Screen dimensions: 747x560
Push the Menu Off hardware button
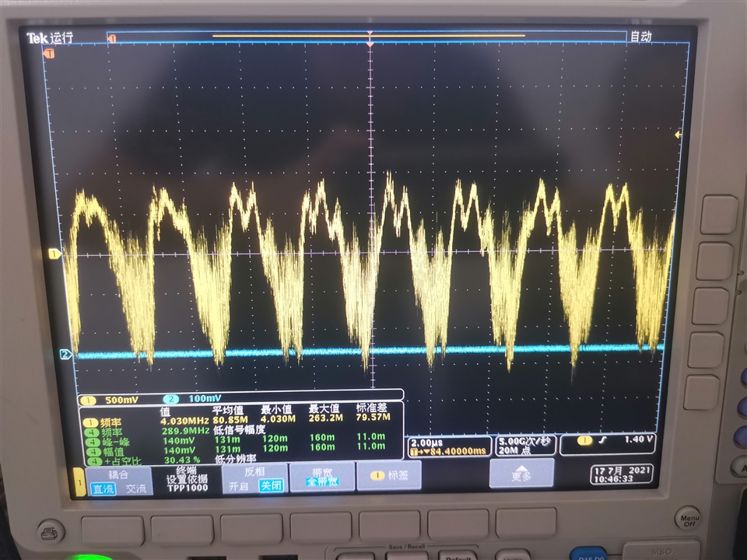(x=689, y=518)
